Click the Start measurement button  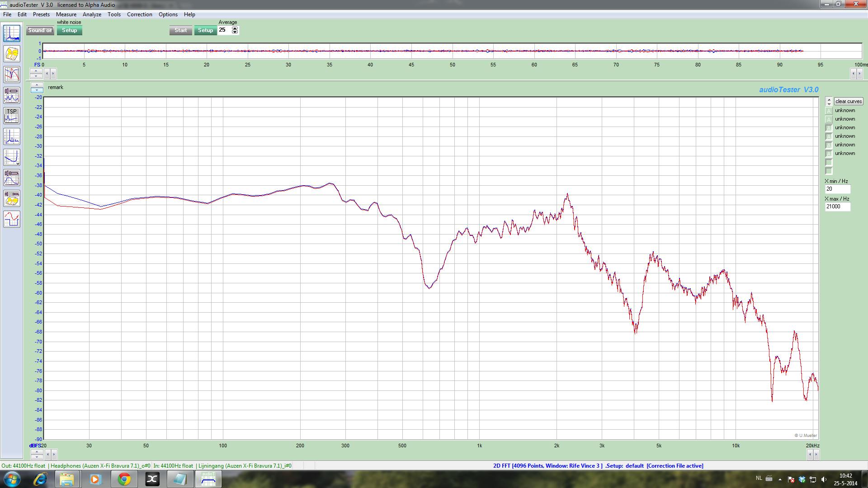click(180, 30)
